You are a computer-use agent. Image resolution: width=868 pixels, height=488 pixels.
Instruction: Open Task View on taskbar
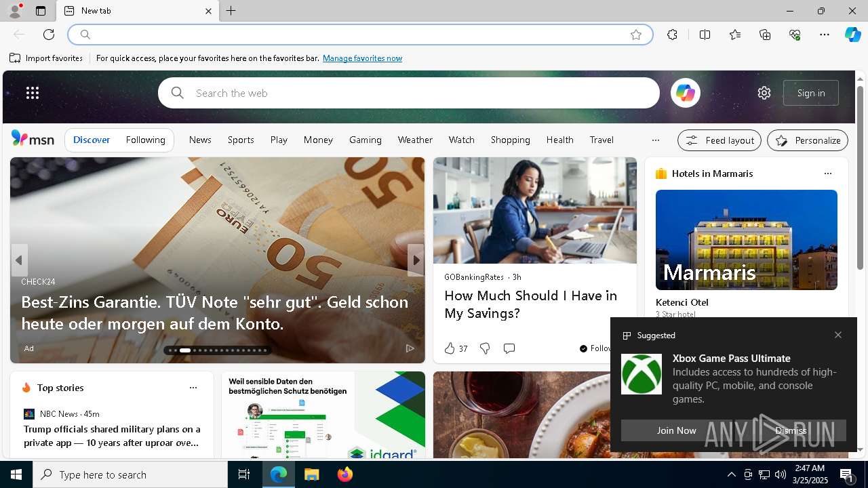(x=244, y=474)
